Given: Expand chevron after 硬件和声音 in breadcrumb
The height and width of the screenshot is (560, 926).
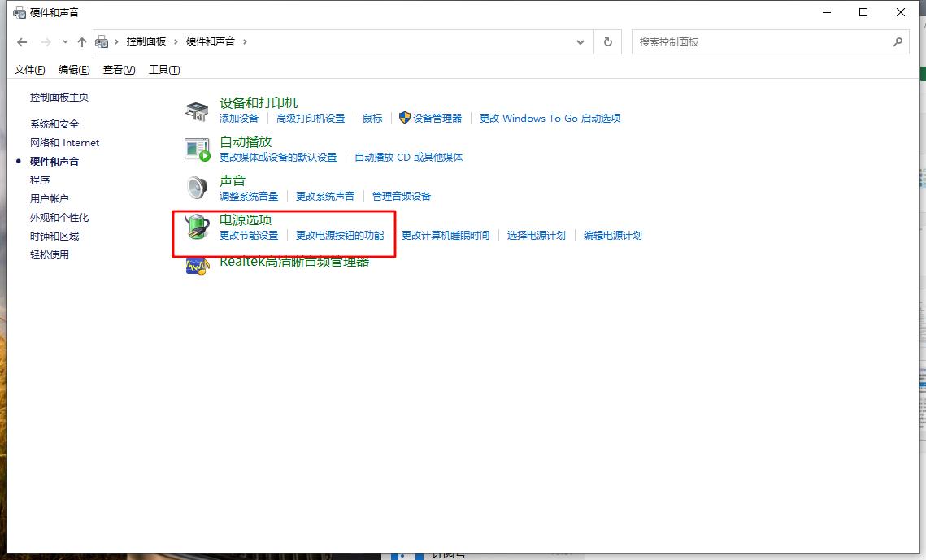Looking at the screenshot, I should (x=245, y=41).
